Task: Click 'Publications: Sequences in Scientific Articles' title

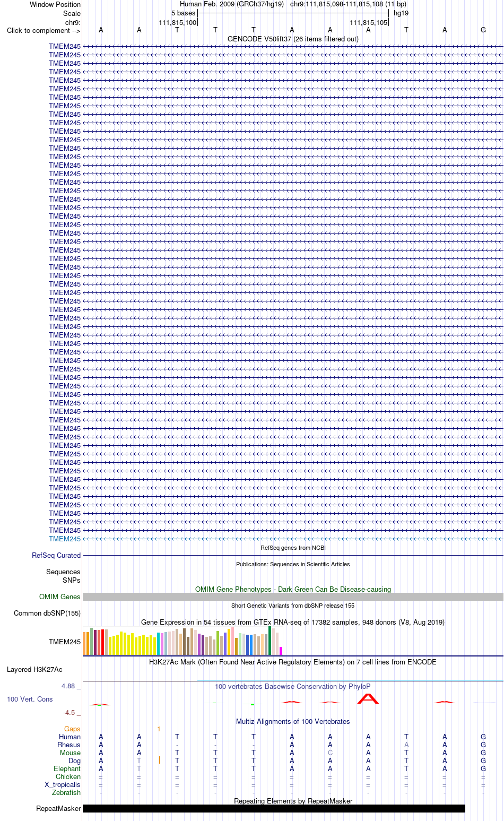Action: [x=293, y=564]
